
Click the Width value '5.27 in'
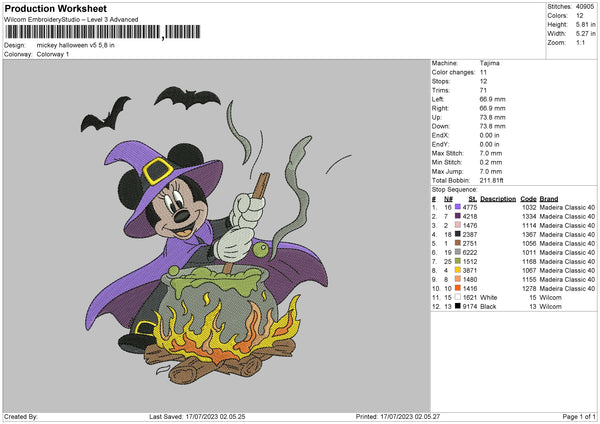(x=585, y=34)
